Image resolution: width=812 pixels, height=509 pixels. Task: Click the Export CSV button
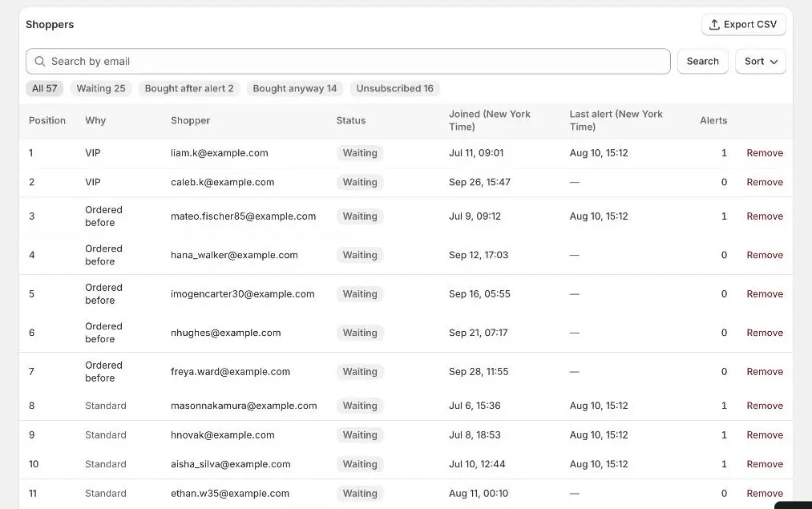(x=743, y=24)
